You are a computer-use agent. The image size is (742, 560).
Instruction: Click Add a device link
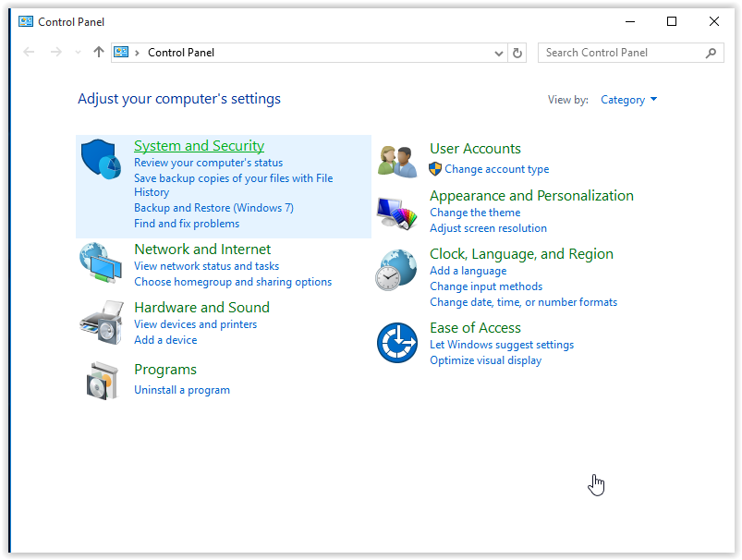(165, 340)
